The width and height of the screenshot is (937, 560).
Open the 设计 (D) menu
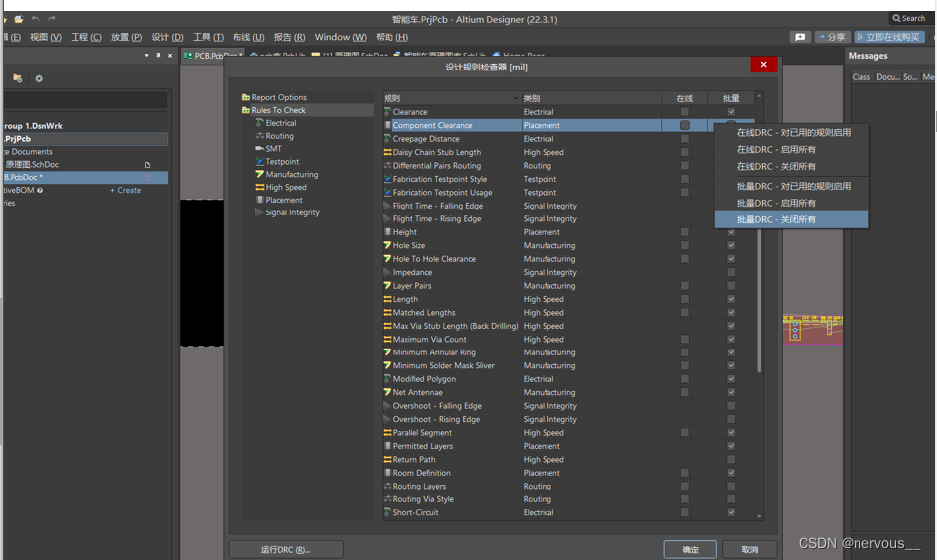(x=167, y=37)
